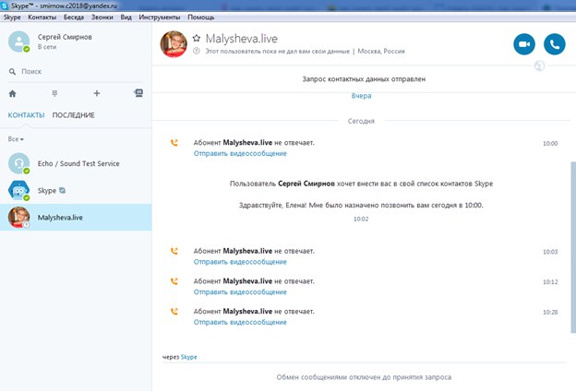
Task: Click Malysheva.live's avatar in the chat header
Action: (x=174, y=43)
